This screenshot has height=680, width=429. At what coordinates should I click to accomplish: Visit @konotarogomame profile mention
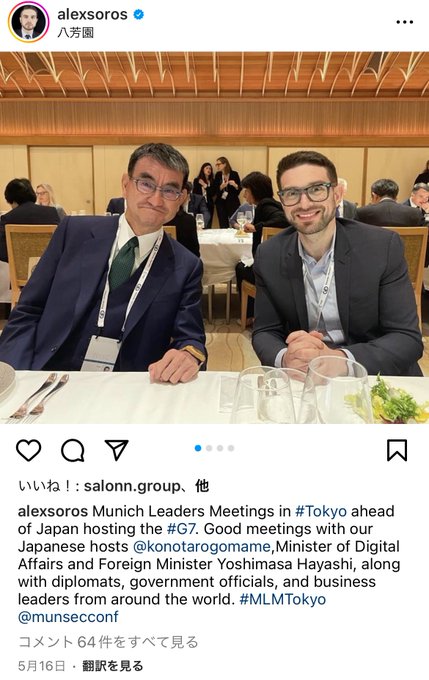pyautogui.click(x=202, y=546)
